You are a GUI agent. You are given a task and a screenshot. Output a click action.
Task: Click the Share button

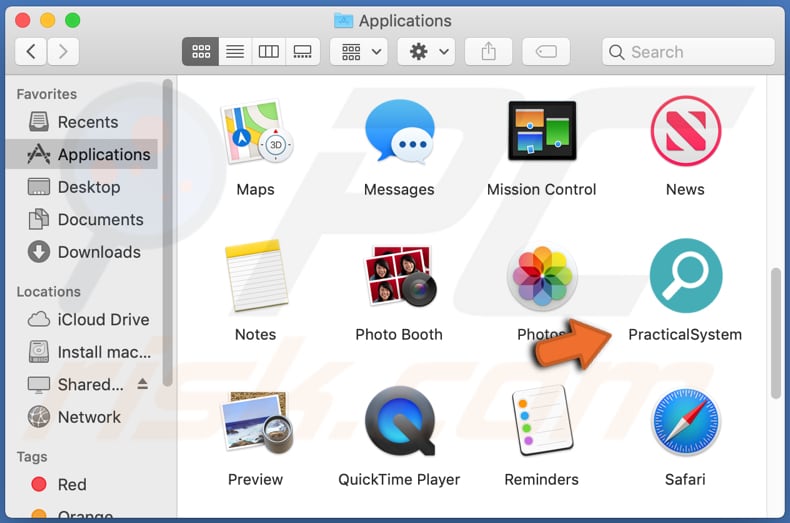click(x=488, y=51)
